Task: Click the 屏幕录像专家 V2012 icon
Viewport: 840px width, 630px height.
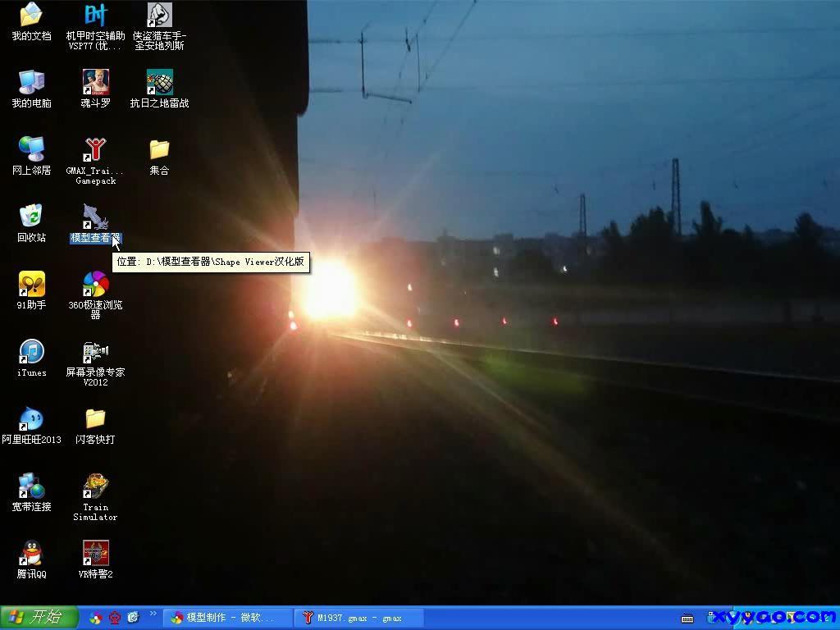Action: click(95, 352)
